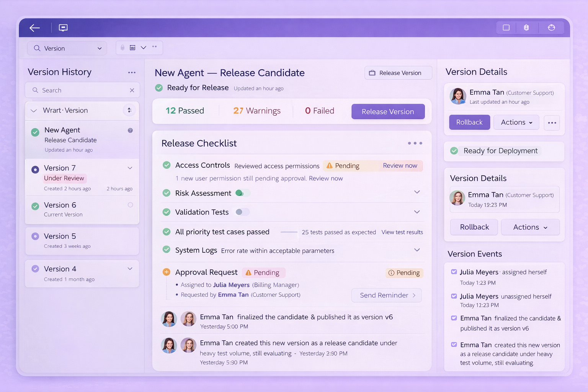
Task: Open the help icon next to New Agent
Action: pos(130,130)
